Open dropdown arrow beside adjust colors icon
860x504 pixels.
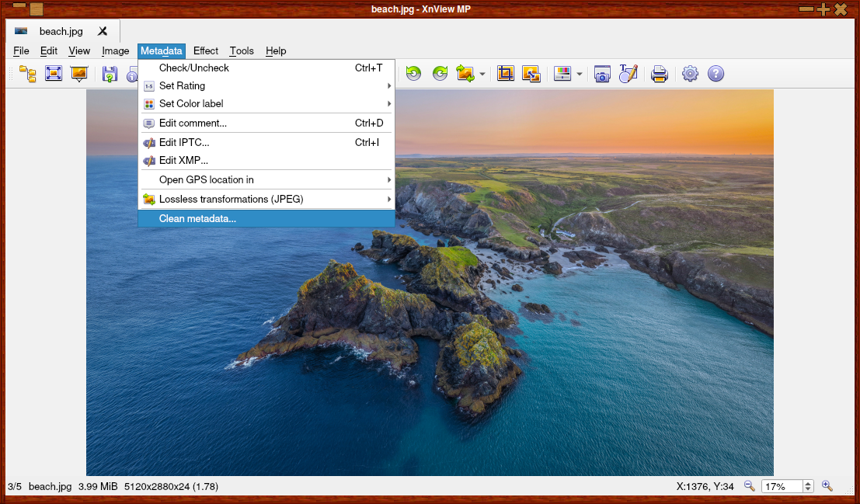click(x=580, y=75)
